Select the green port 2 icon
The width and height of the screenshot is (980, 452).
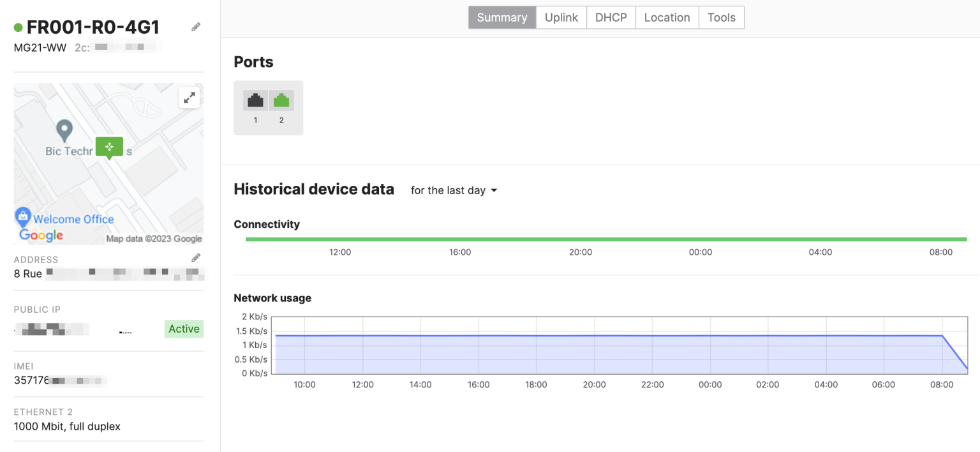281,100
